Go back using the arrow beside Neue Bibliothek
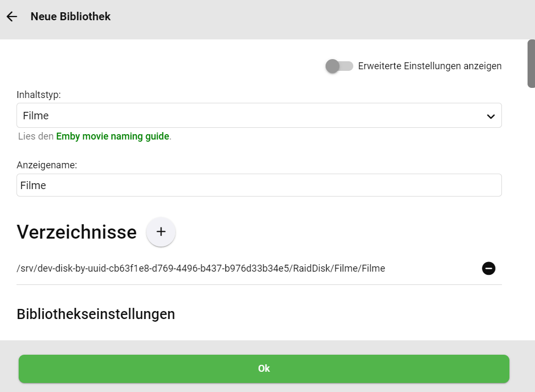535x392 pixels. (12, 17)
